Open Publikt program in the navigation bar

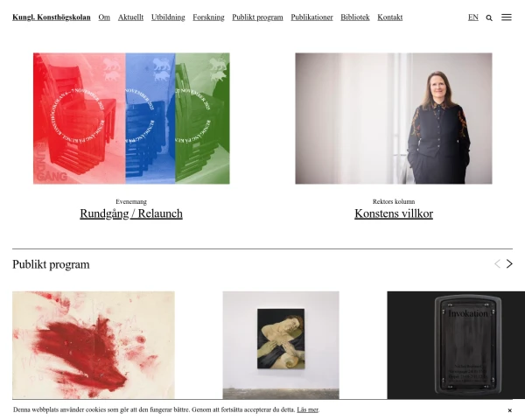coord(257,17)
